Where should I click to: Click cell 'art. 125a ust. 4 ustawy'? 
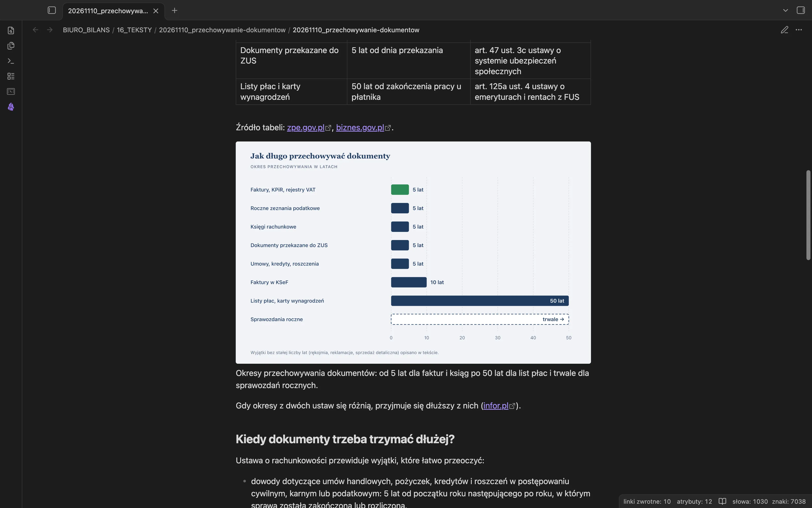(x=530, y=92)
